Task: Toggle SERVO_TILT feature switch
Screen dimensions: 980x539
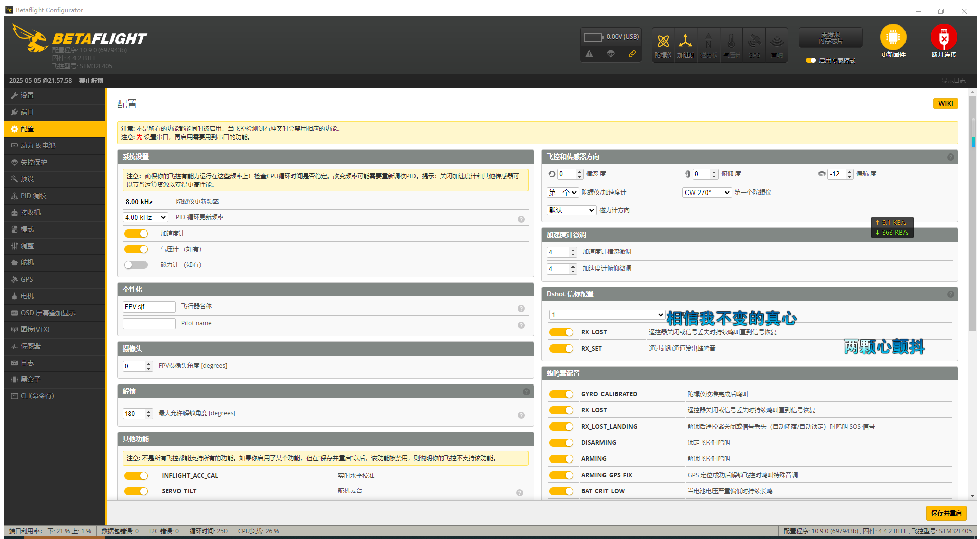Action: [x=136, y=491]
